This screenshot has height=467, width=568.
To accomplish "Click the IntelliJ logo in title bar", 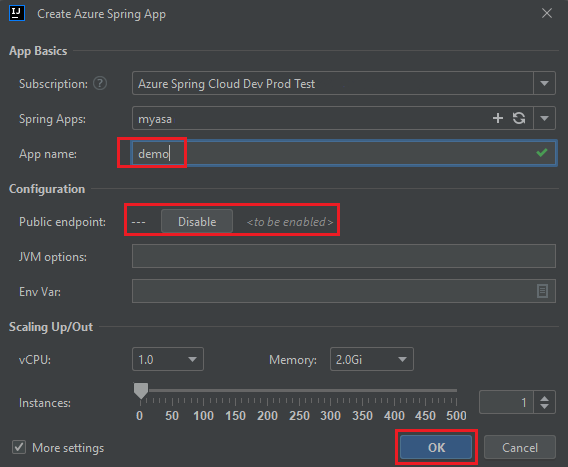I will pyautogui.click(x=17, y=13).
